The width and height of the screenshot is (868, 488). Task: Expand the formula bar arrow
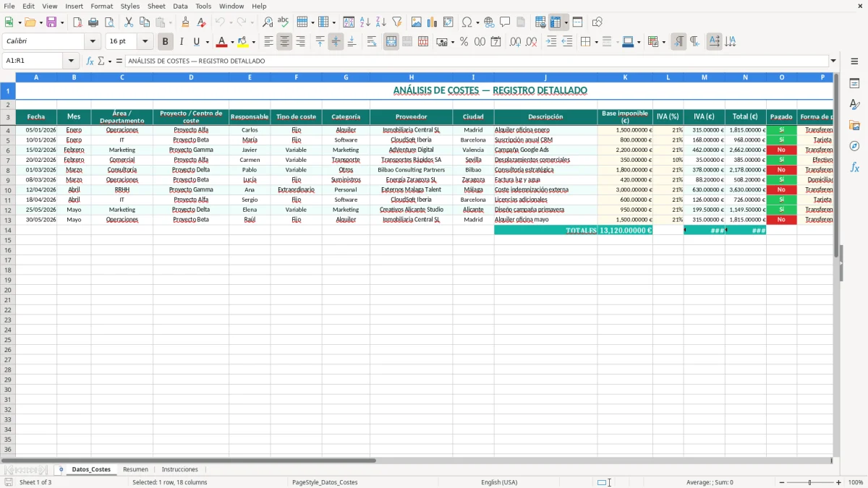tap(833, 61)
